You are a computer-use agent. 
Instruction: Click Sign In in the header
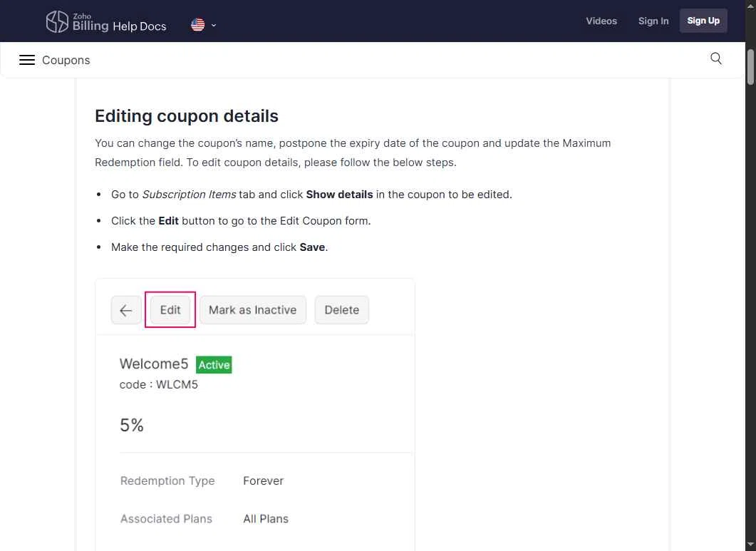[653, 21]
